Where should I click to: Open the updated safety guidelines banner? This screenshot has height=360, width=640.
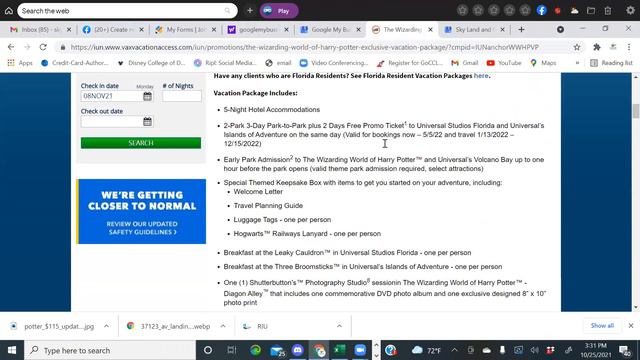tap(141, 211)
